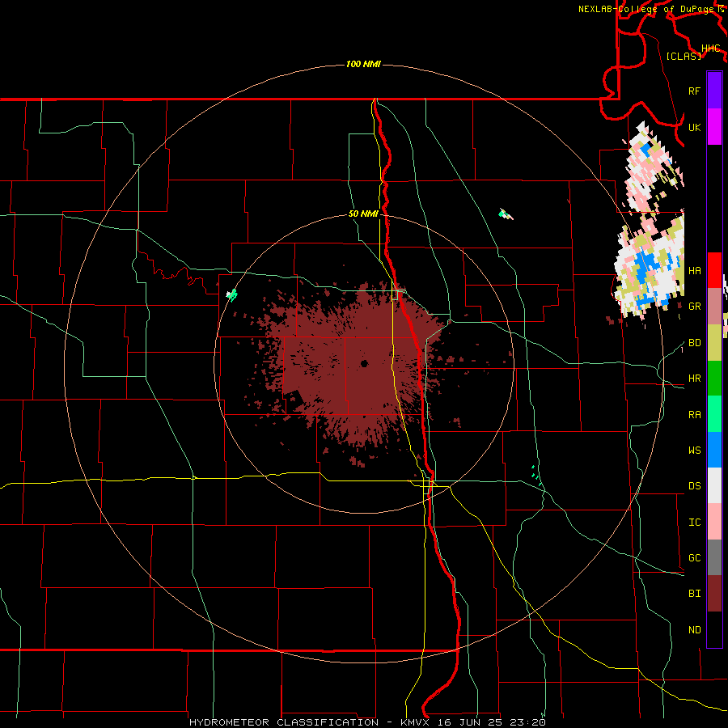Click the GR legend label
Viewport: 728px width, 728px height.
coord(694,307)
